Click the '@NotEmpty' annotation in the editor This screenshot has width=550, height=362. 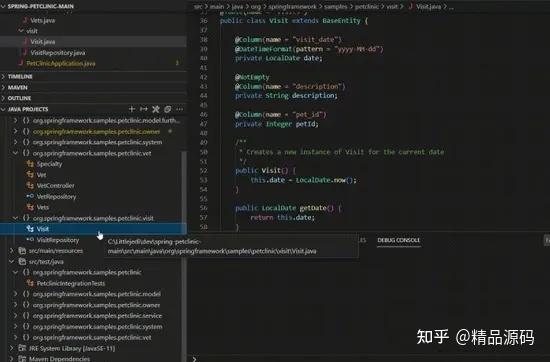point(252,77)
